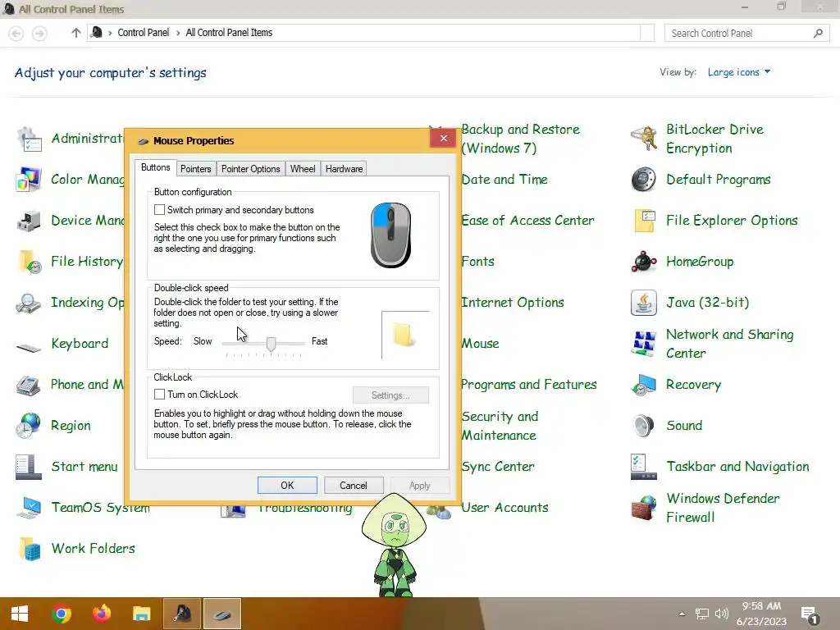Open the Date and Time link
840x630 pixels.
[504, 180]
